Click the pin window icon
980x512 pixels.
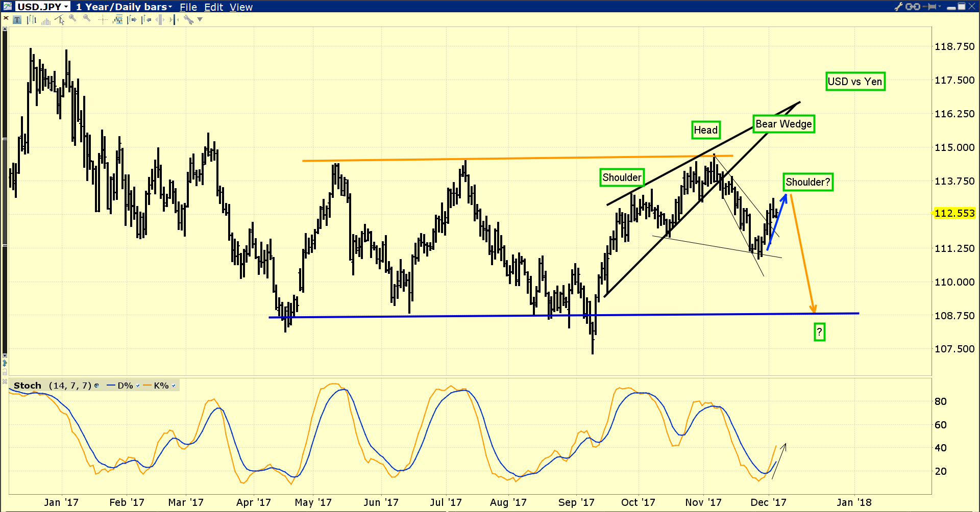coord(929,7)
